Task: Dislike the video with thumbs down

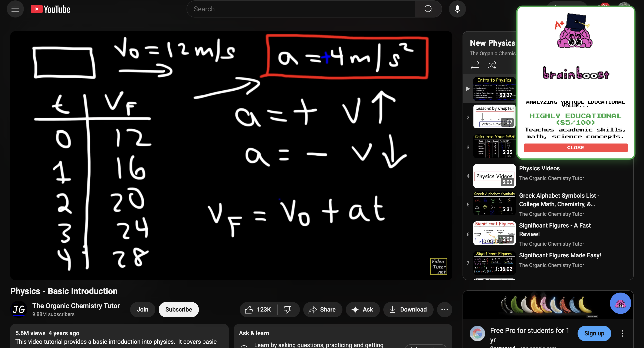Action: click(288, 309)
